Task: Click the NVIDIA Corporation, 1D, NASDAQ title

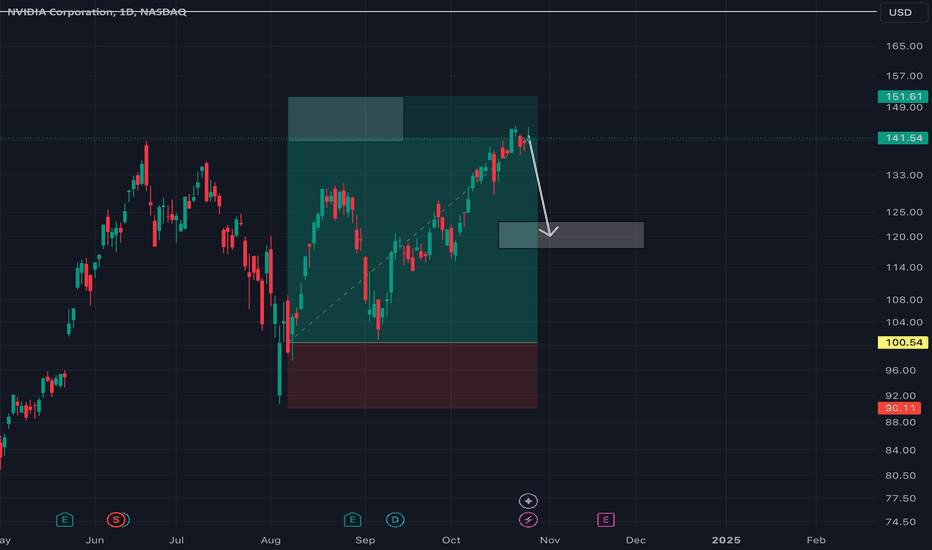Action: click(x=97, y=12)
